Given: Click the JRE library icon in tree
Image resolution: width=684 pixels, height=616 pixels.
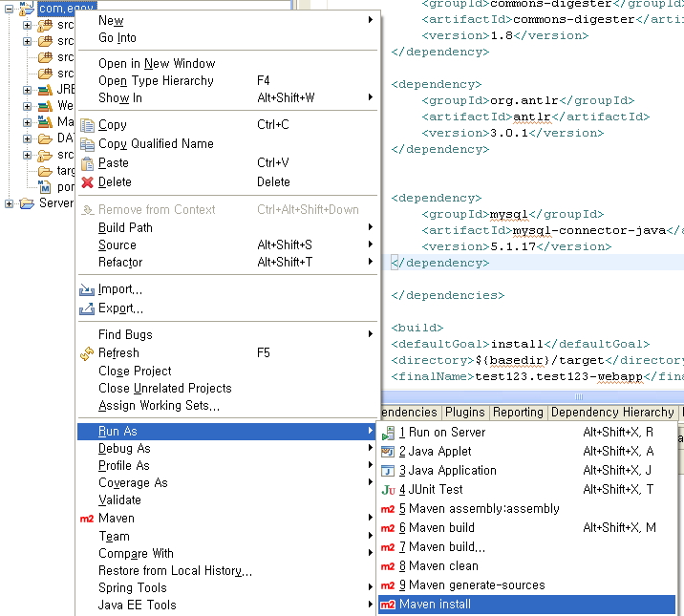Looking at the screenshot, I should (x=45, y=90).
